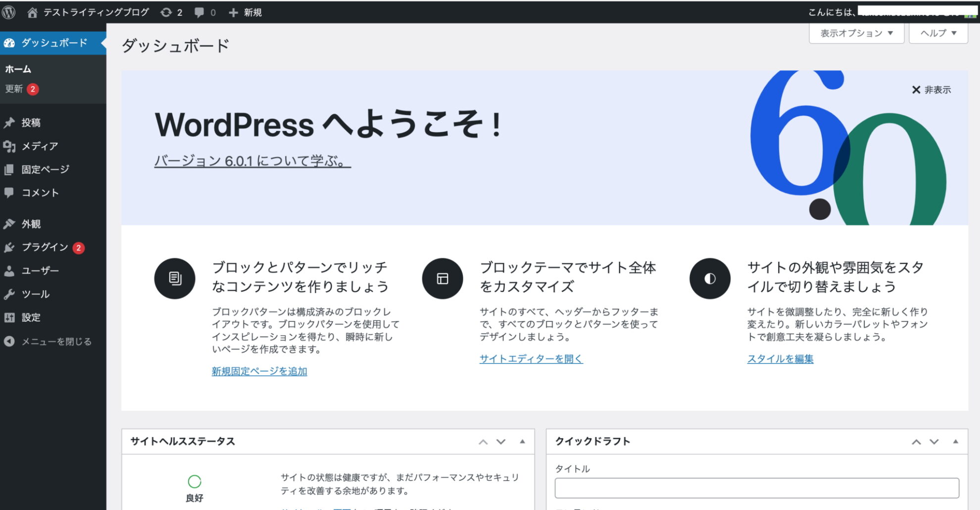Viewport: 980px width, 510px height.
Task: Open the comments bubble icon showing 0
Action: (x=199, y=12)
